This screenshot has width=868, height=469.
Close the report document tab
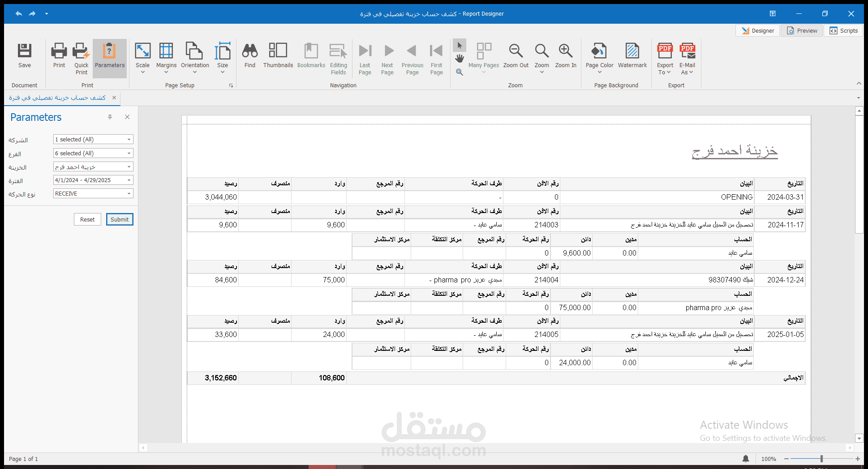tap(114, 98)
